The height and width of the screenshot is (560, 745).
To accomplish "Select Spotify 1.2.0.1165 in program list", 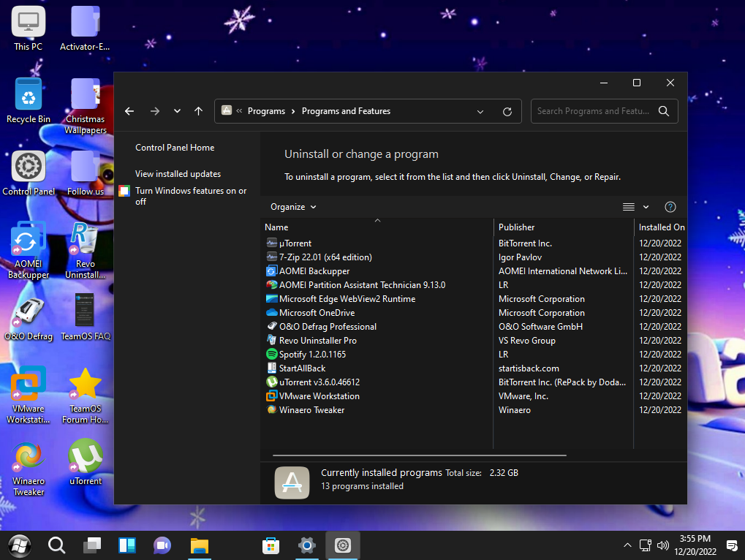I will 312,355.
